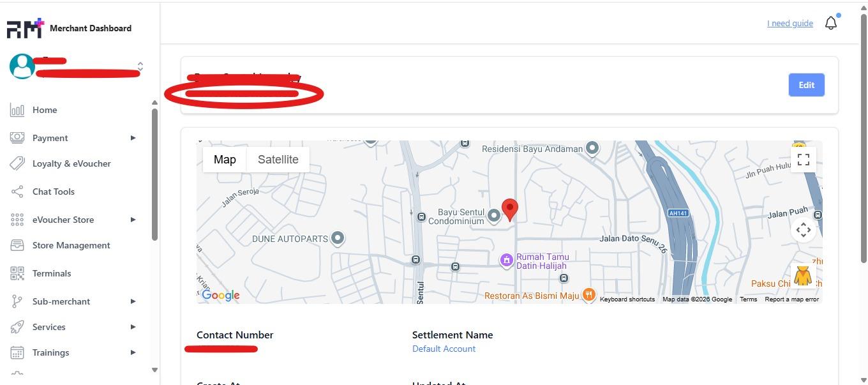Open the Default Account settlement link
Image resolution: width=868 pixels, height=385 pixels.
(444, 349)
